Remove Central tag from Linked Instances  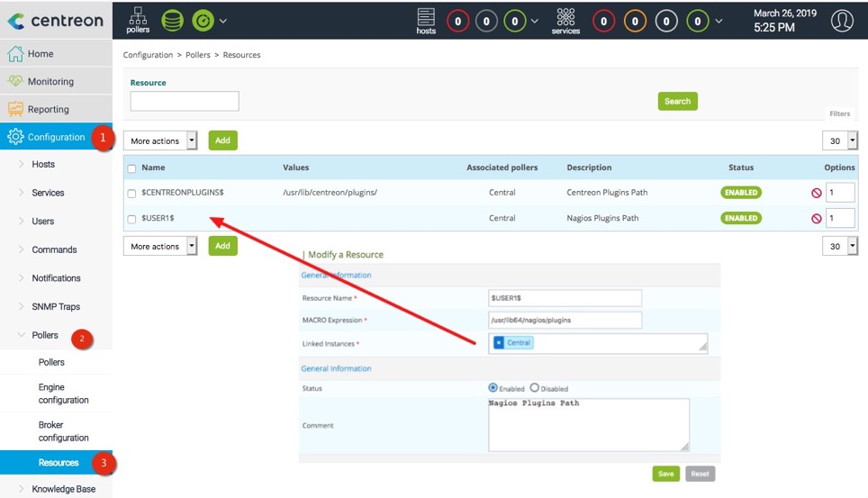click(x=500, y=343)
